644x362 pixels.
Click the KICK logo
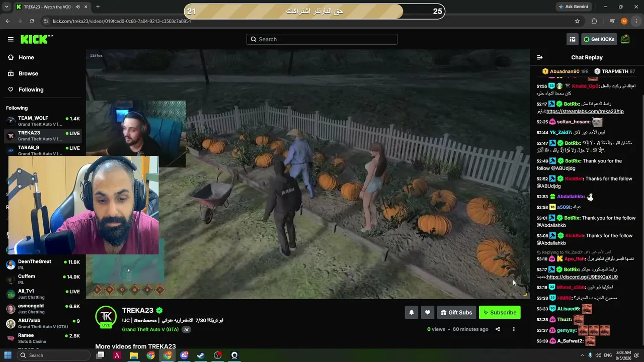[36, 39]
